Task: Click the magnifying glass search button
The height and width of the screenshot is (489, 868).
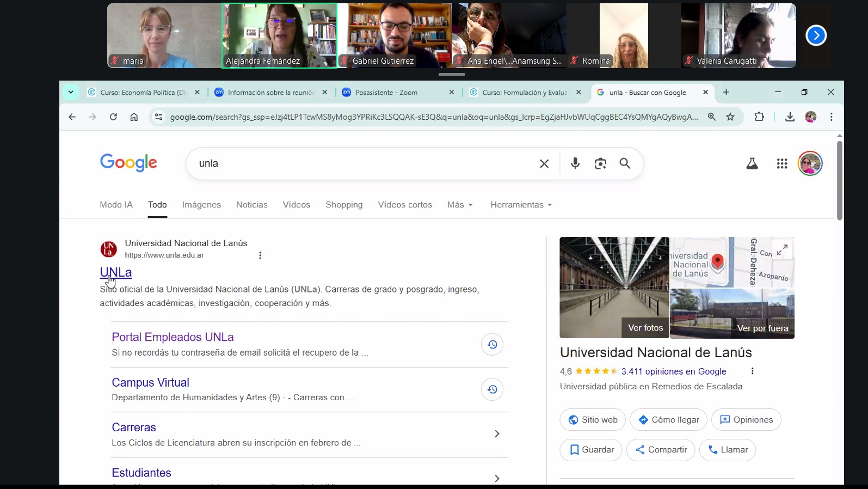Action: [x=625, y=163]
